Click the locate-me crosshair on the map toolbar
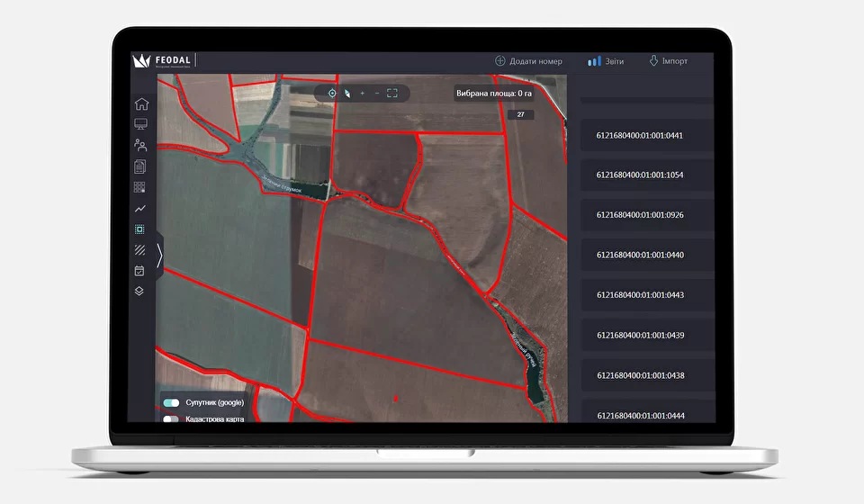The image size is (864, 504). tap(331, 93)
